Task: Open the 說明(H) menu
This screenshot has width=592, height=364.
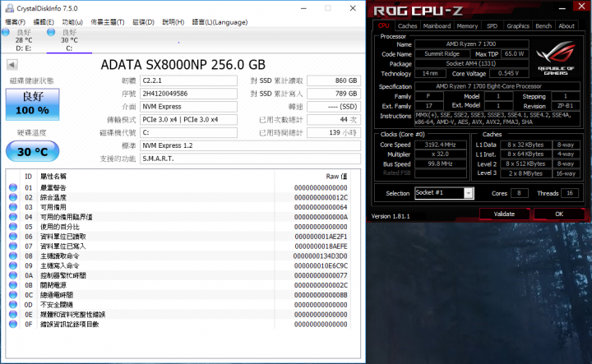Action: (173, 22)
